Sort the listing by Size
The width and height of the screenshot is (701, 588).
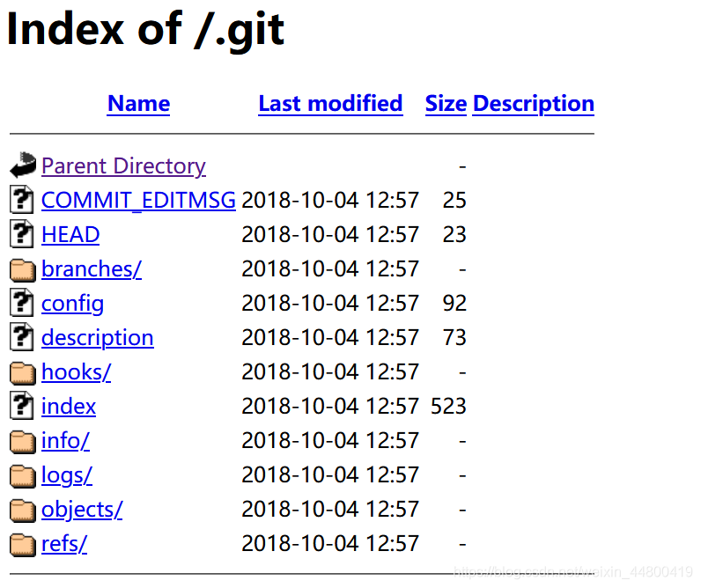click(x=446, y=104)
